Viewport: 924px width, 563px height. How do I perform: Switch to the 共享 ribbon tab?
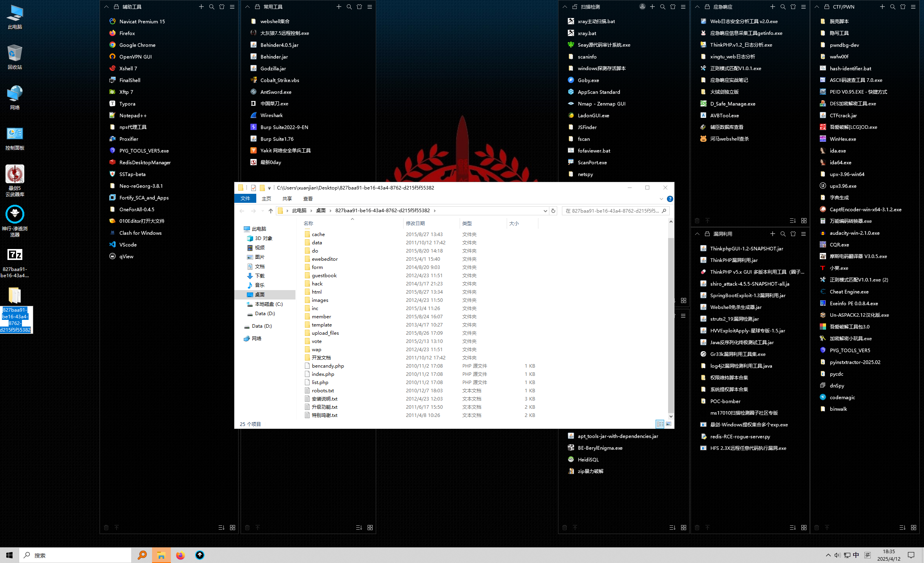[x=287, y=198]
